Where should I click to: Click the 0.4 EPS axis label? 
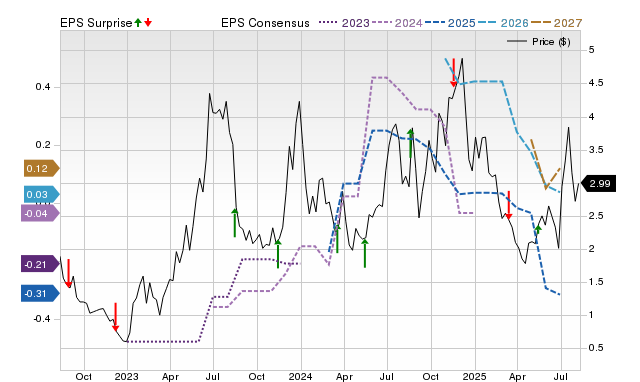(43, 87)
